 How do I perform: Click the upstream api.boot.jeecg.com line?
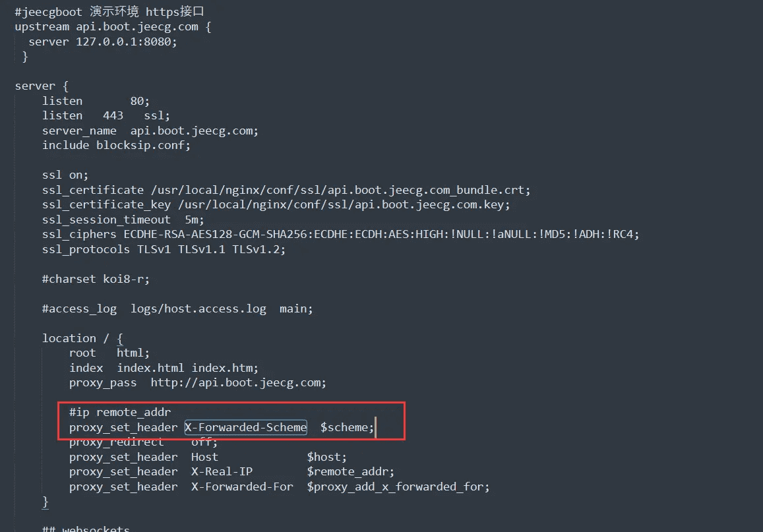tap(113, 27)
